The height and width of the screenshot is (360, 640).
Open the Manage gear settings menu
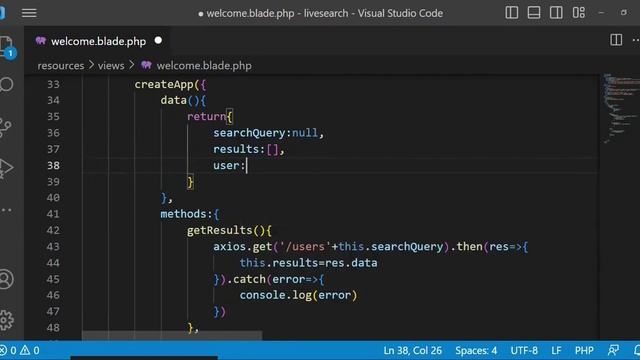6,320
